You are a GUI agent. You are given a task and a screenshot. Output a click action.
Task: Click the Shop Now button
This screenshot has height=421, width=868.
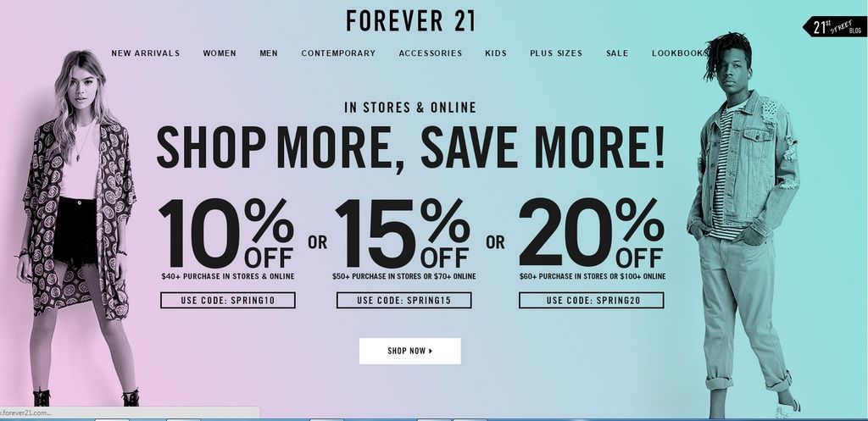(409, 351)
